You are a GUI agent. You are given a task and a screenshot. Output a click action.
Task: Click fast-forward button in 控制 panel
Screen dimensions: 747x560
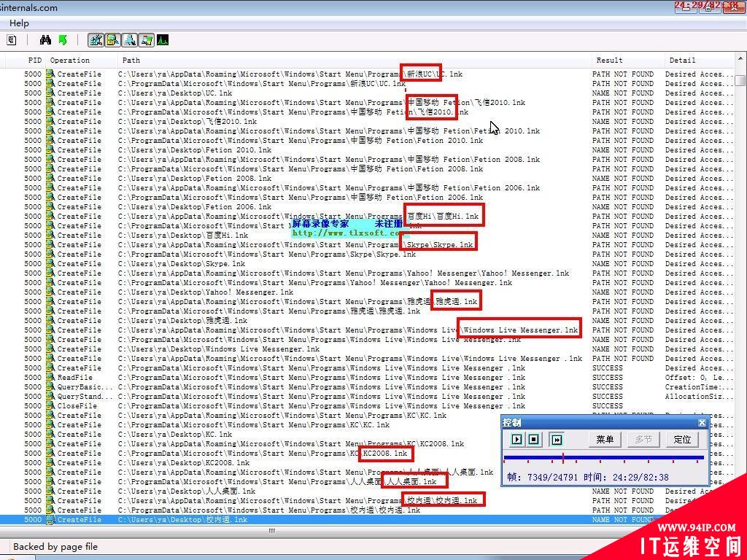pos(557,439)
